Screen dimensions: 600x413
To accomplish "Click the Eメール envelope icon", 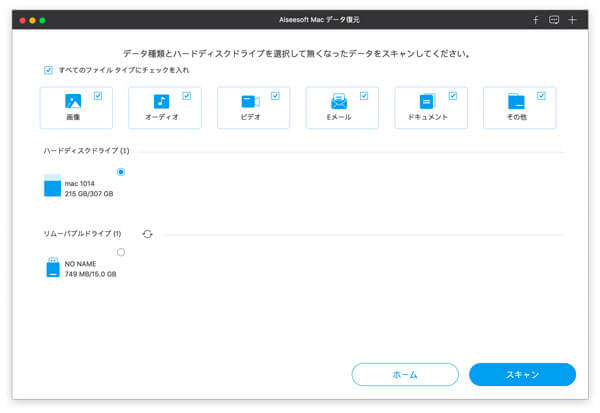I will pos(339,101).
